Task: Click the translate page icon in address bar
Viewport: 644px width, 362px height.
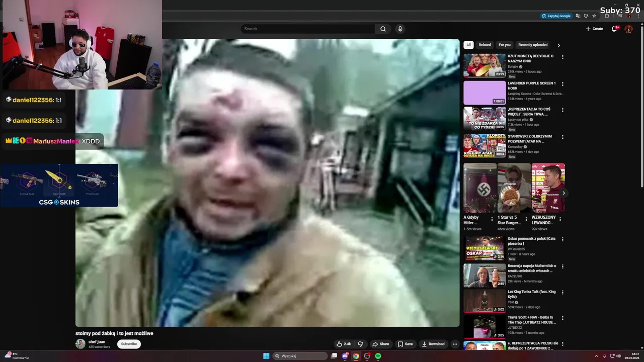Action: [x=578, y=16]
